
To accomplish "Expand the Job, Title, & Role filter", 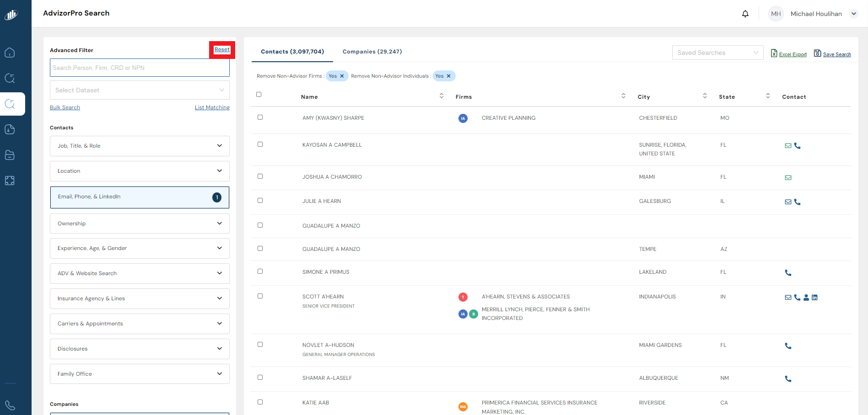I will click(140, 146).
